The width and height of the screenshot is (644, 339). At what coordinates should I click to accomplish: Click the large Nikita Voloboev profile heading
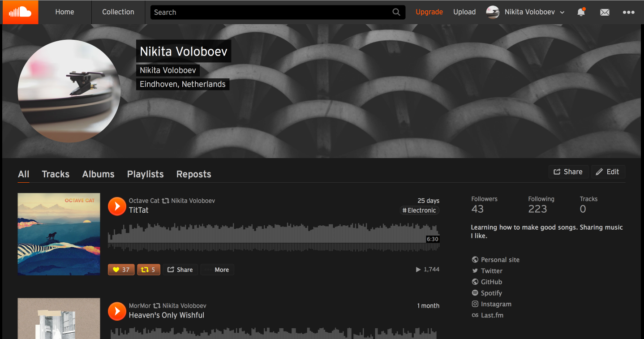click(184, 51)
